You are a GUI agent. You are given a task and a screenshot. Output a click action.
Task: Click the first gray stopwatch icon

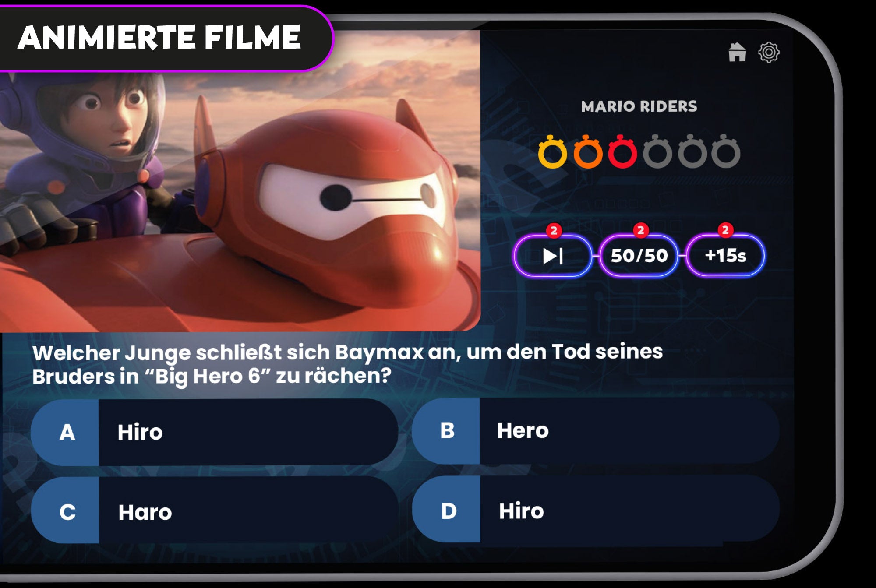657,152
